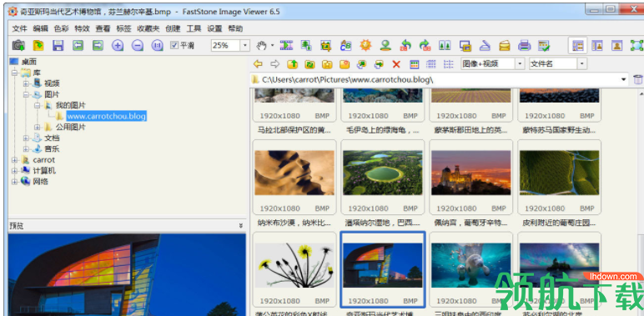The height and width of the screenshot is (316, 644).
Task: Click the recycle bin icon beside path
Action: [x=637, y=79]
